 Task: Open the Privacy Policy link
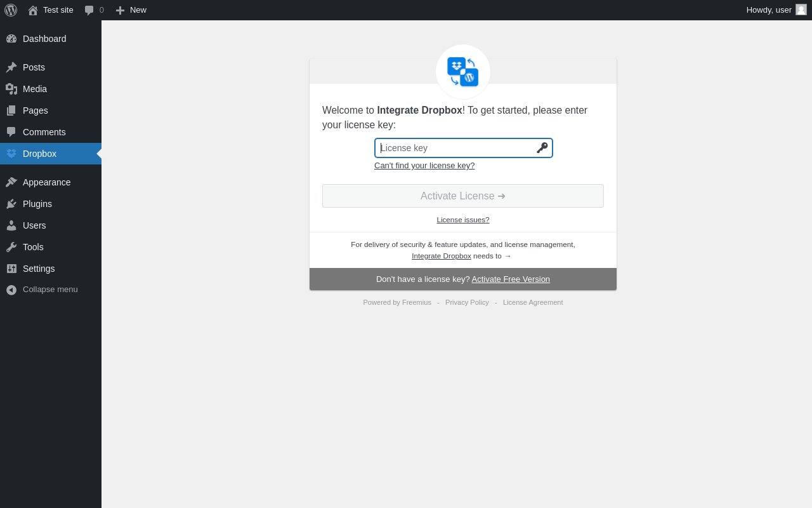click(x=467, y=302)
